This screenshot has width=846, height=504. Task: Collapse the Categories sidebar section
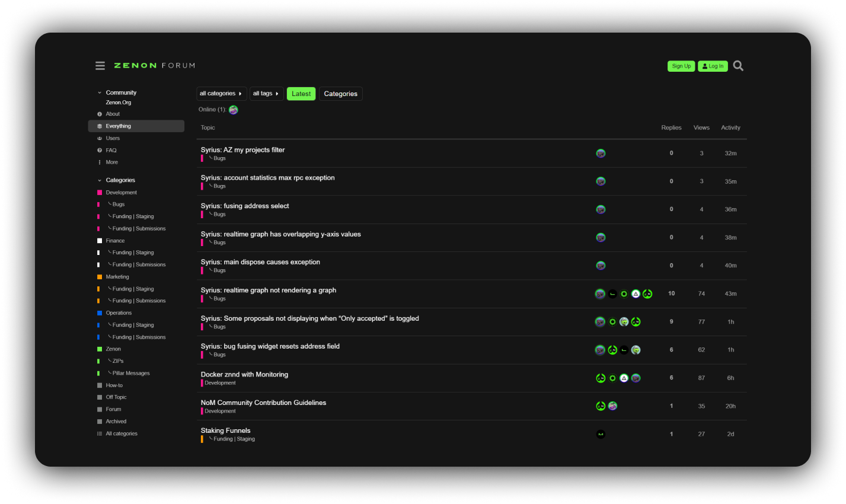click(100, 180)
